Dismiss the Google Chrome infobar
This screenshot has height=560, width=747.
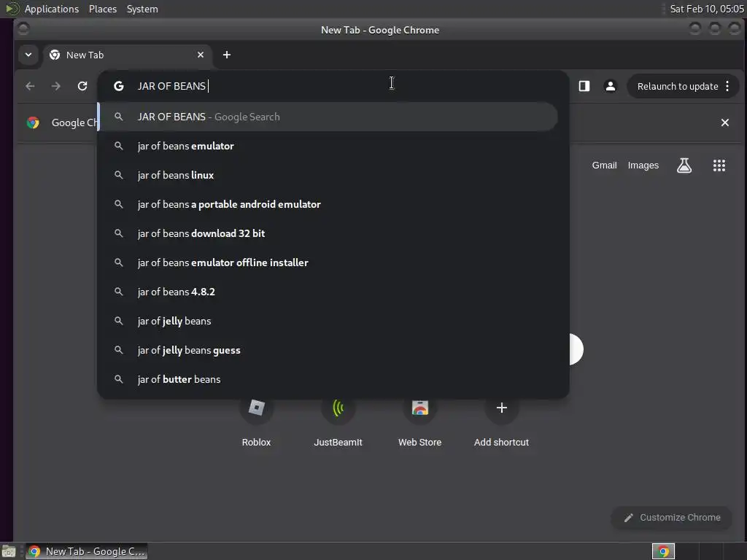coord(724,122)
